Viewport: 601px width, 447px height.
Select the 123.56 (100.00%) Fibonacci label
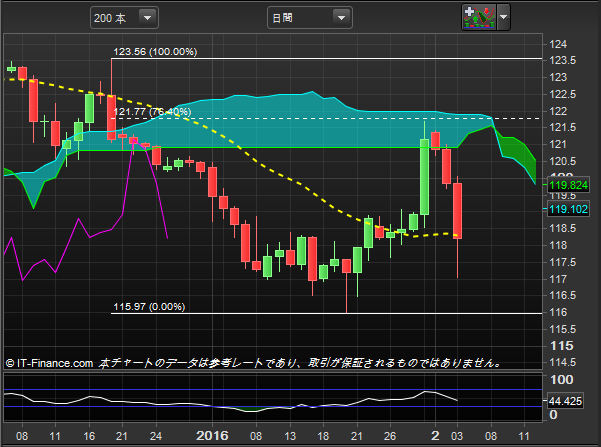[155, 52]
